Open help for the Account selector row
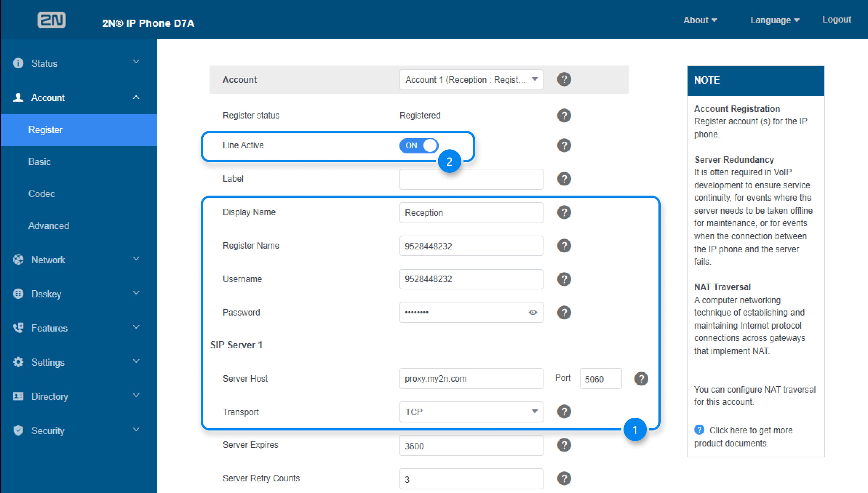The height and width of the screenshot is (493, 868). tap(564, 79)
